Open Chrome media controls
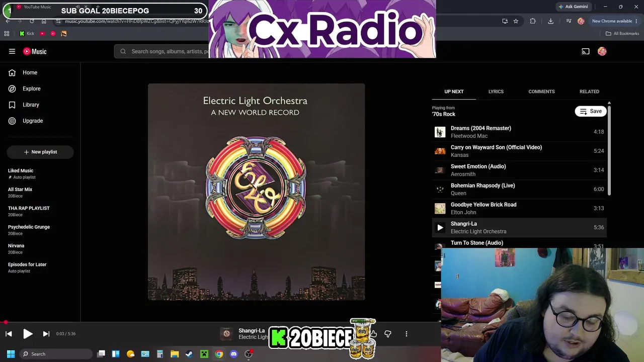644x362 pixels. click(569, 21)
